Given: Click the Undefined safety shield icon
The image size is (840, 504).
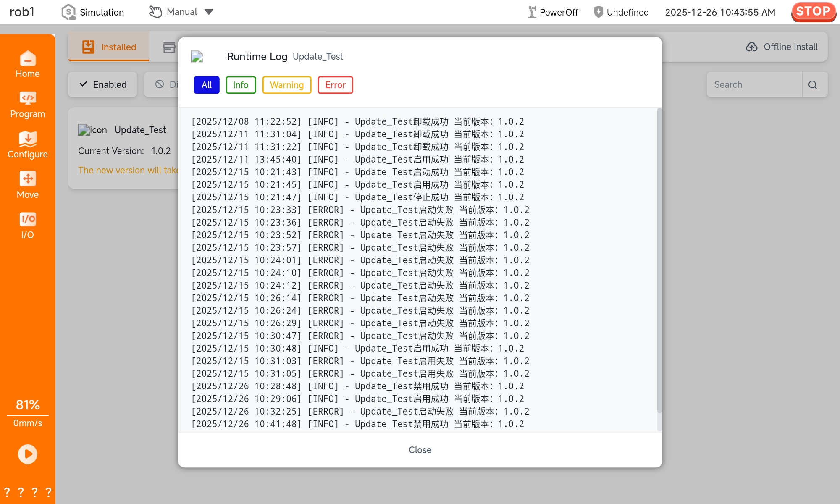Looking at the screenshot, I should click(x=598, y=12).
